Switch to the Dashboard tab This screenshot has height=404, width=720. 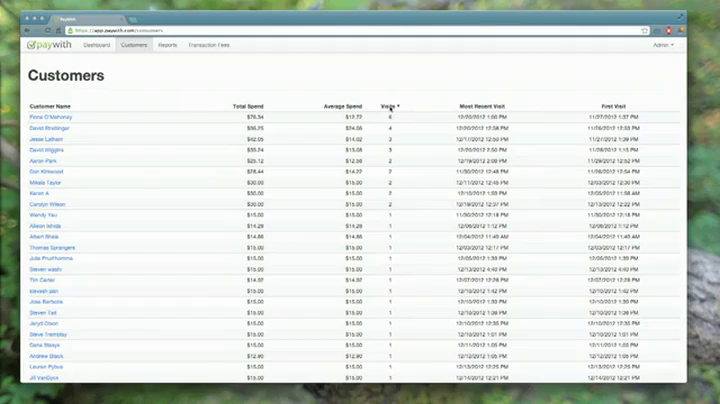pos(97,45)
